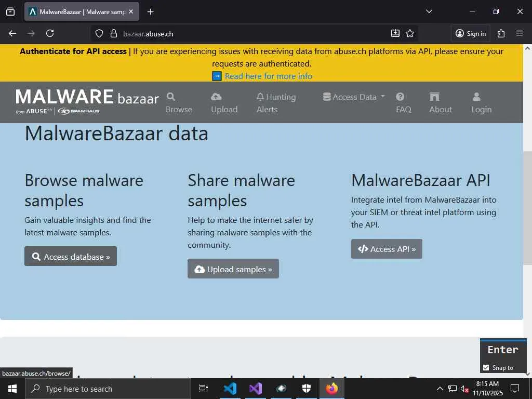The height and width of the screenshot is (399, 532).
Task: Open the network status tray icon
Action: point(453,389)
